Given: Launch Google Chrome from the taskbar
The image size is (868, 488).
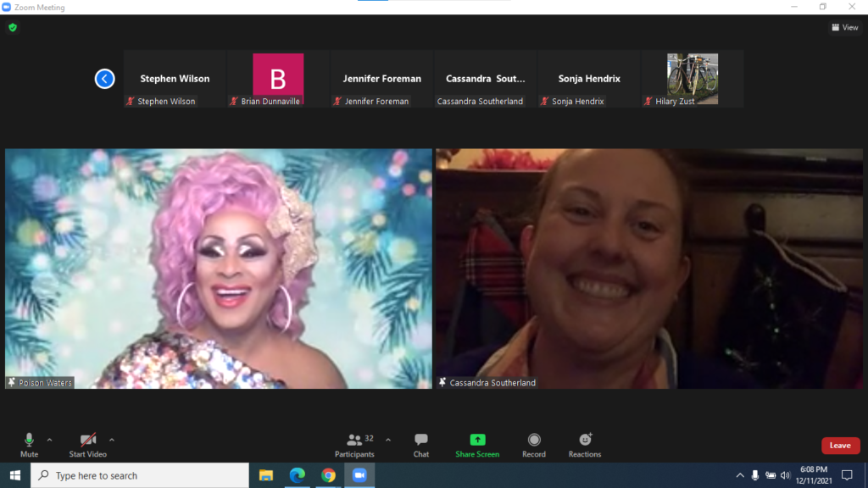Looking at the screenshot, I should [x=328, y=475].
